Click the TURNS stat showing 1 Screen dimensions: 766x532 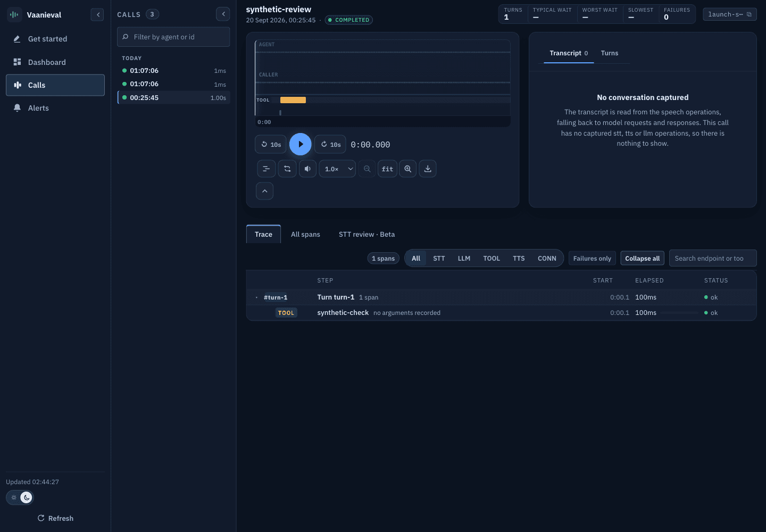click(513, 14)
